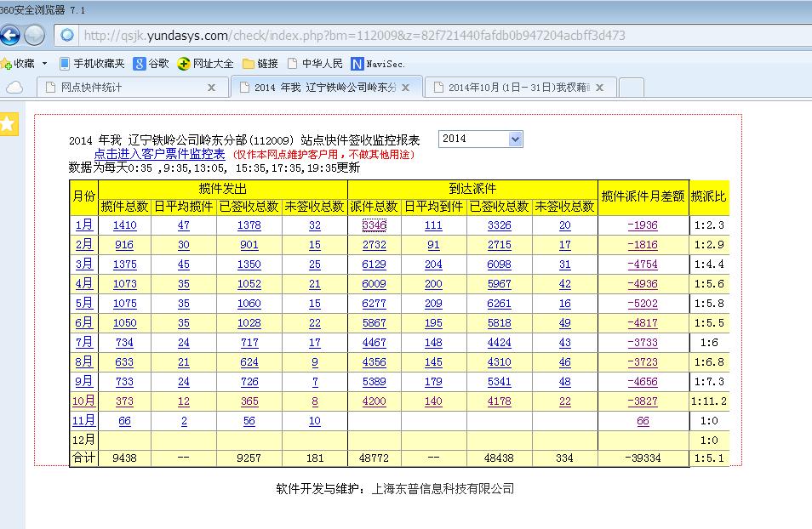Viewport: 812px width, 529px height.
Task: Click October 派件总数 value 4200
Action: click(375, 401)
